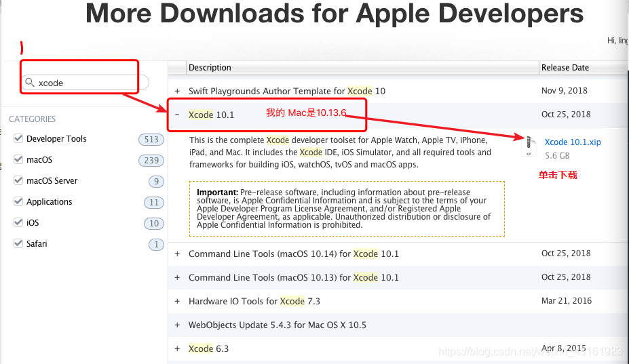The height and width of the screenshot is (364, 629).
Task: Click Command Line Tools (macOS 10.13) title
Action: coord(294,277)
